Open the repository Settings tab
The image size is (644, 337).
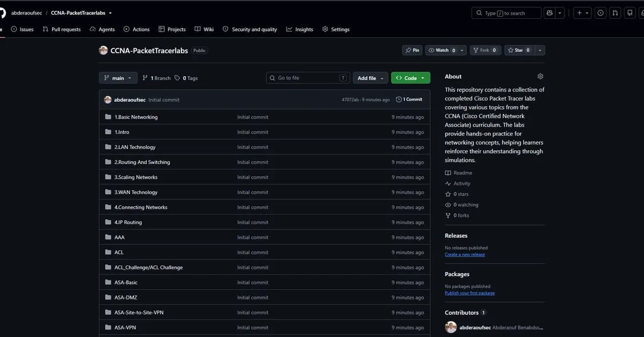(336, 30)
